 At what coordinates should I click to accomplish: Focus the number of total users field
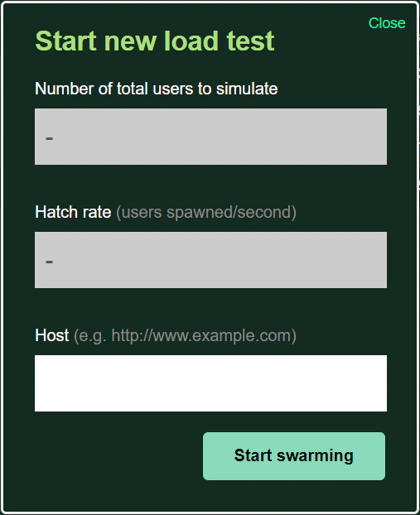(210, 137)
